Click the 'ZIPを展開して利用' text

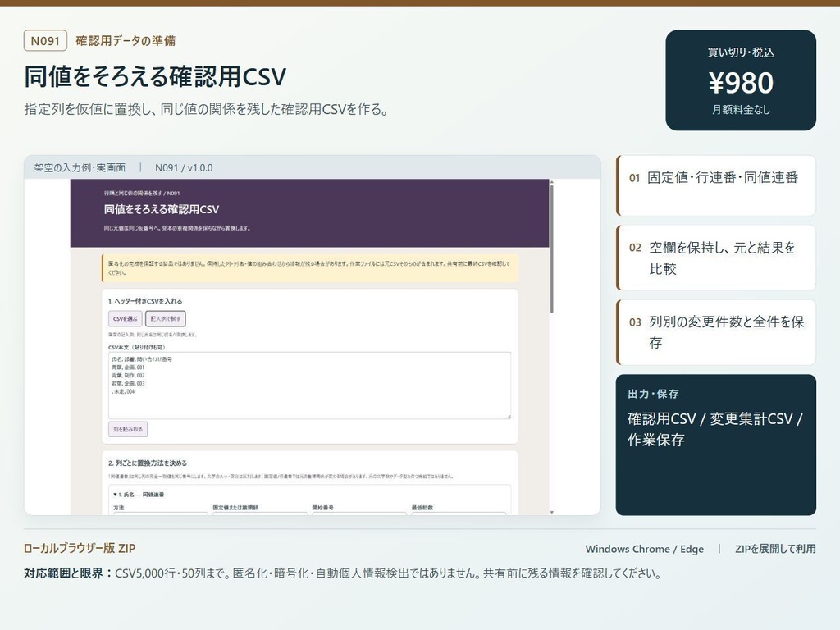click(775, 549)
